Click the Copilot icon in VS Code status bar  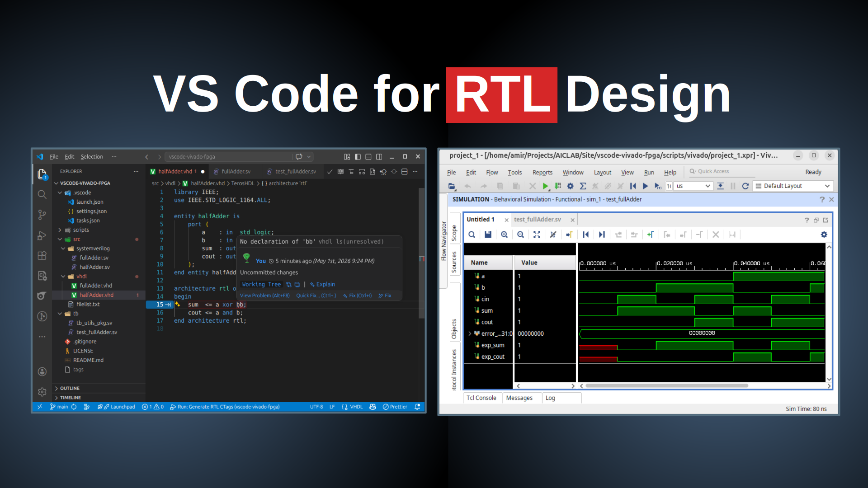point(373,407)
